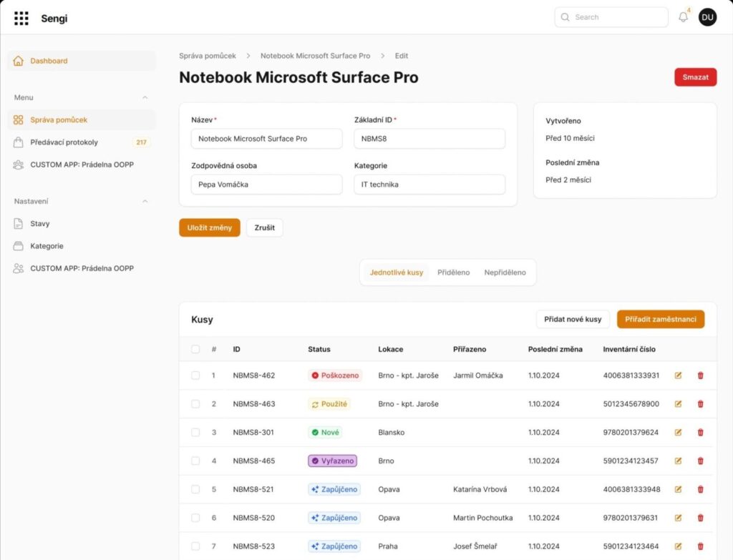Click edit icon for NBMS8-521
The width and height of the screenshot is (733, 560).
point(678,490)
